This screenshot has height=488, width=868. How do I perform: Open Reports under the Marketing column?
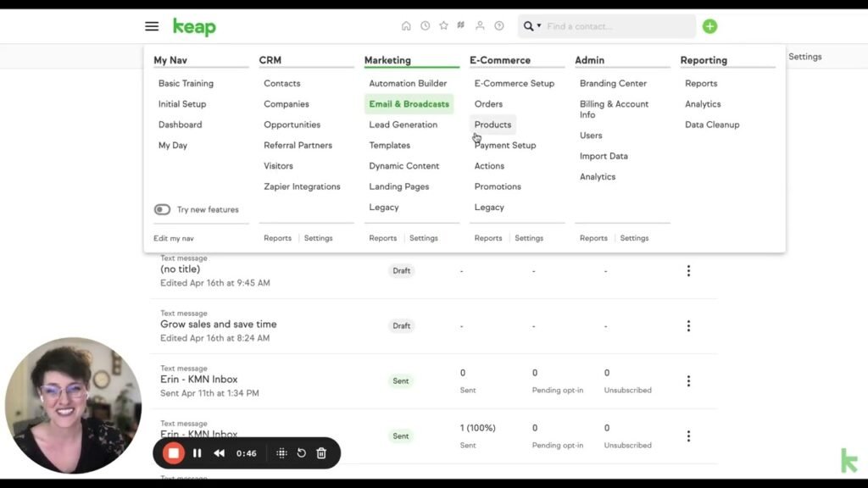click(382, 238)
